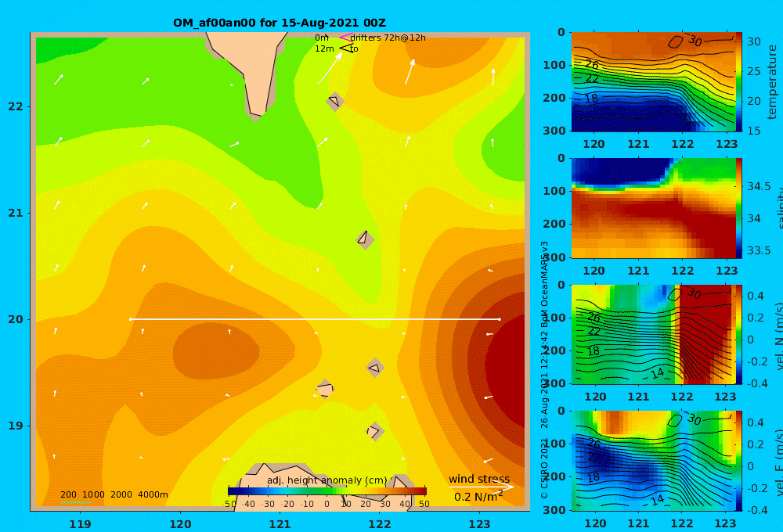Click the dark orange eddy centre near 120.3E
The width and height of the screenshot is (783, 532).
pyautogui.click(x=216, y=351)
